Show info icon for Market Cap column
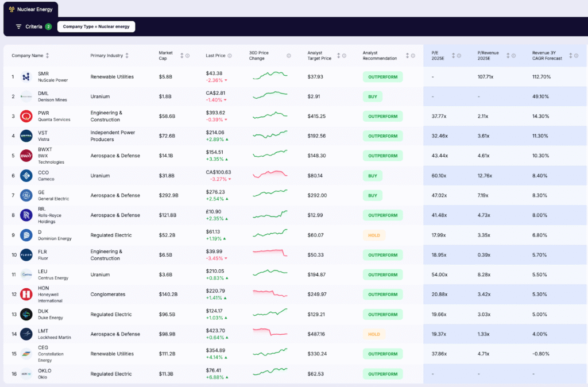588x387 pixels. tap(188, 56)
